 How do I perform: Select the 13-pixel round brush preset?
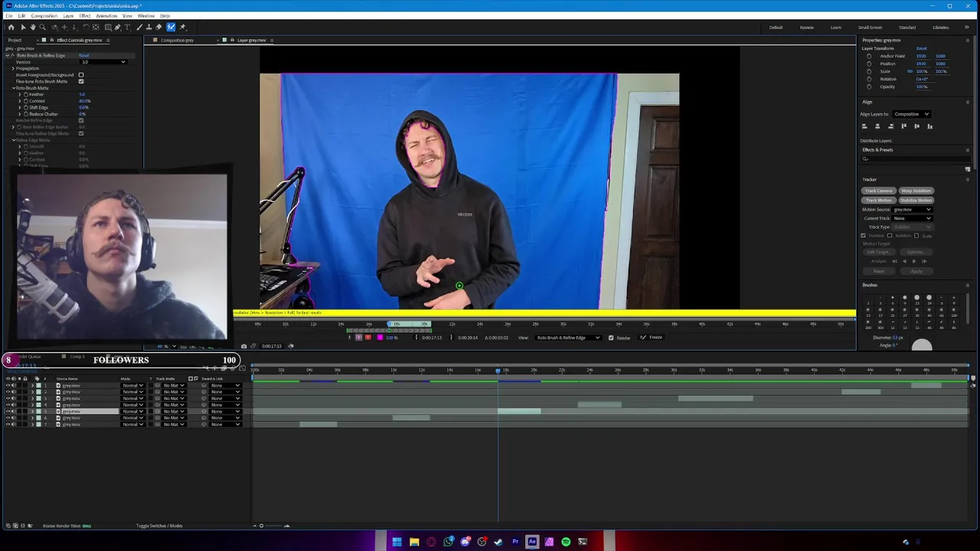[x=917, y=298]
